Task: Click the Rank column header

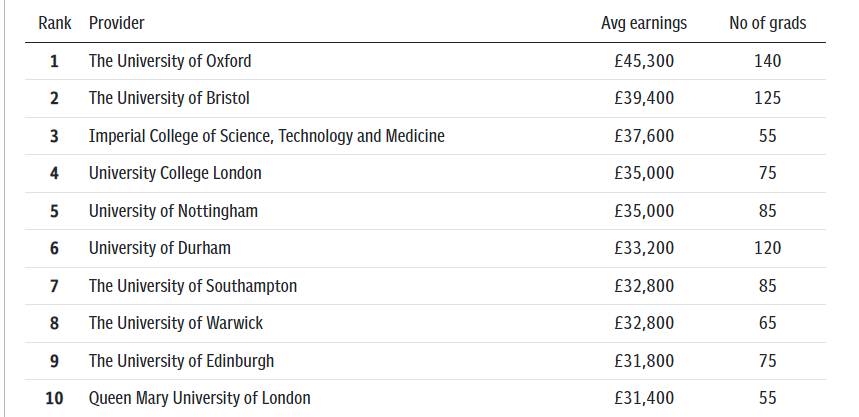Action: click(x=54, y=23)
